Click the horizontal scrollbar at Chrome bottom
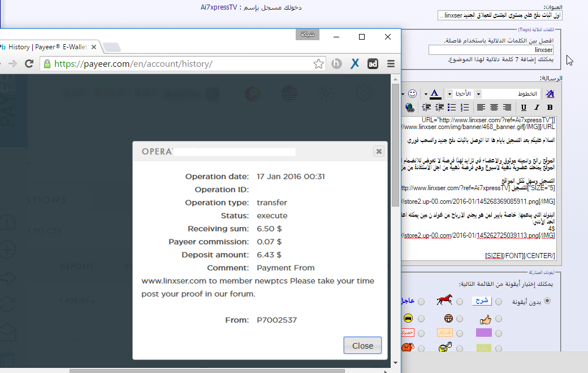 (x=207, y=371)
